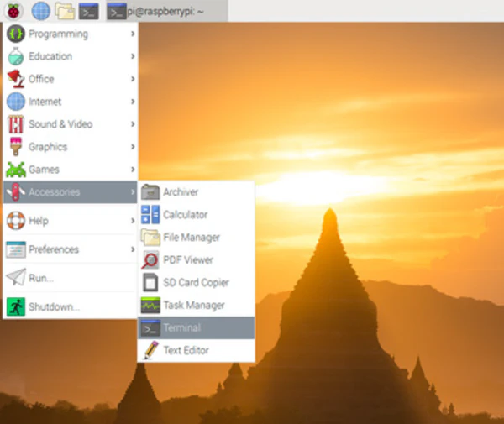Screen dimensions: 504x424
Task: Expand the Preferences submenu arrow
Action: point(133,249)
